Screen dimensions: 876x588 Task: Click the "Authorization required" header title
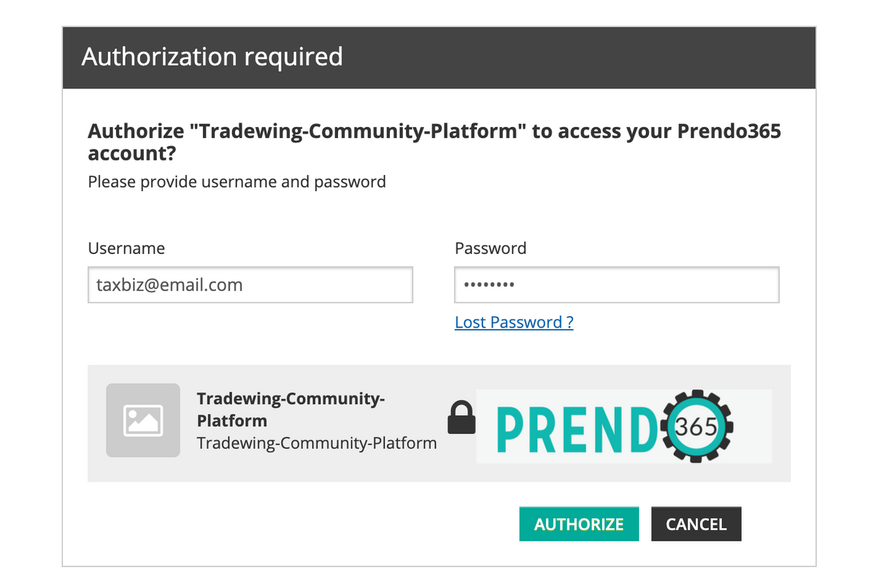[x=212, y=57]
